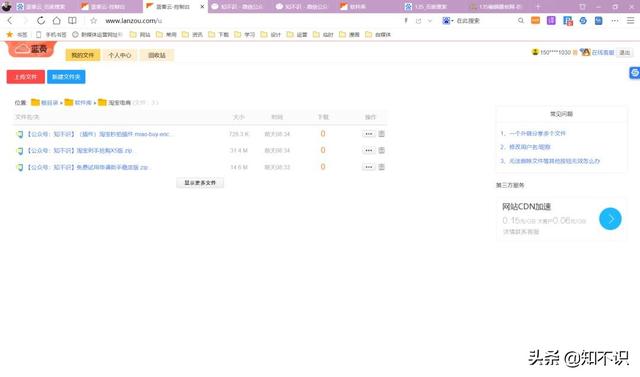The image size is (640, 377).
Task: Click the Lanzou cloud logo
Action: pyautogui.click(x=32, y=49)
